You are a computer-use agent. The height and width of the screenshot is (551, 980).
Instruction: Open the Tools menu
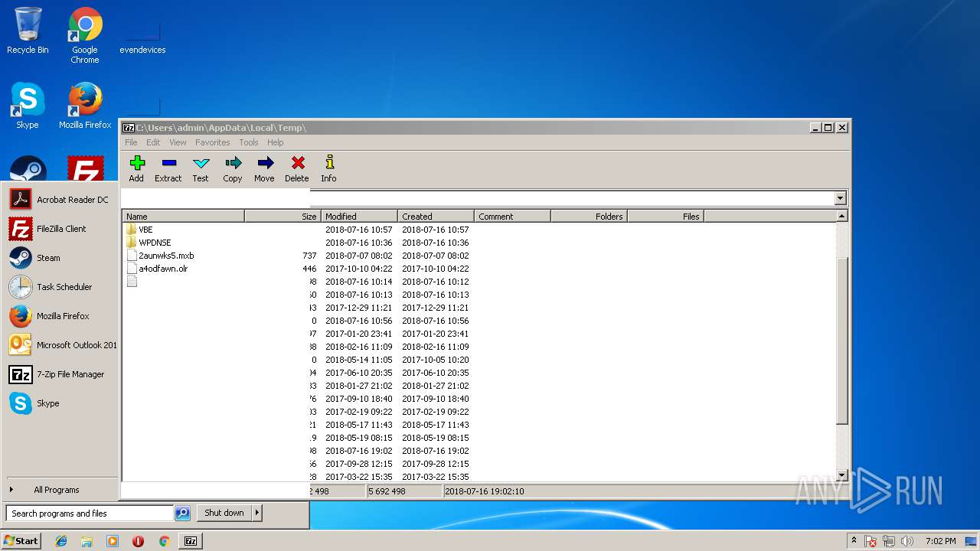(248, 142)
